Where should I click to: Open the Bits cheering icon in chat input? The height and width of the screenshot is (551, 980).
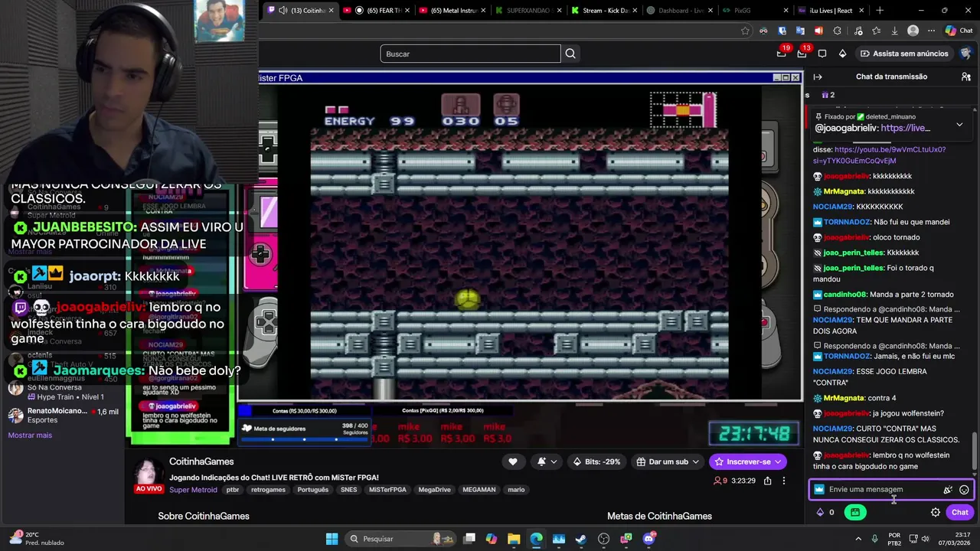(948, 490)
